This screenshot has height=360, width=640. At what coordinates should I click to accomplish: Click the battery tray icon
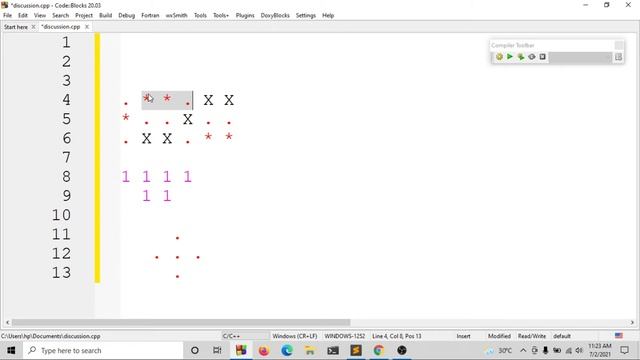click(557, 350)
